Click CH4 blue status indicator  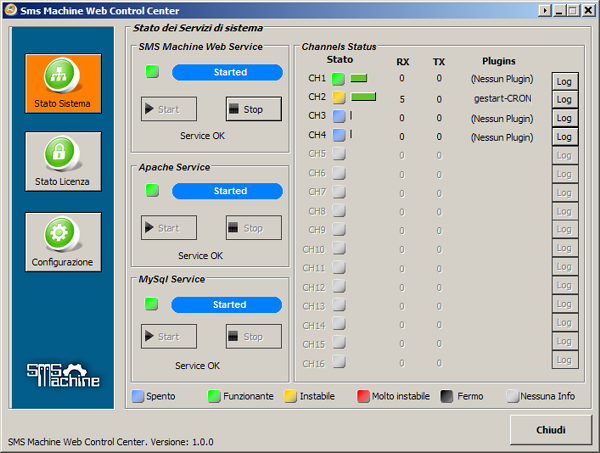click(x=339, y=135)
